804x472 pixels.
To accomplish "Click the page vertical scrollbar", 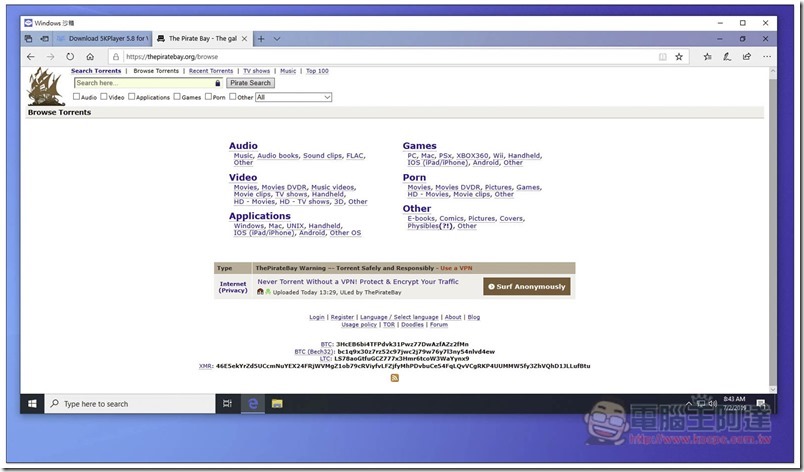I will pos(773,231).
